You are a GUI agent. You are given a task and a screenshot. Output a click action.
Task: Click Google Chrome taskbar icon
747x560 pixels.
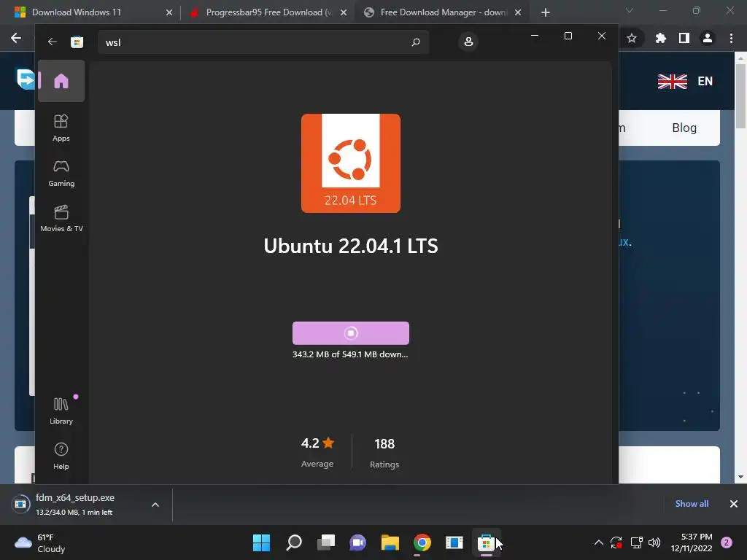[422, 542]
